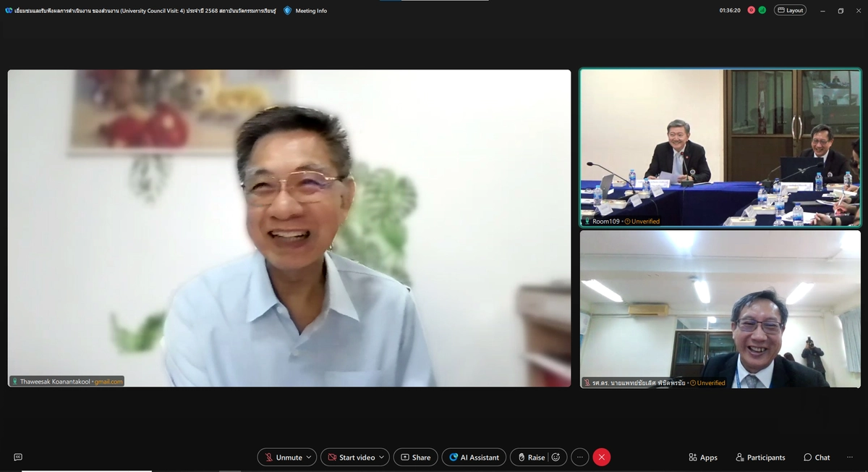868x472 pixels.
Task: Unmute the microphone
Action: pos(282,458)
